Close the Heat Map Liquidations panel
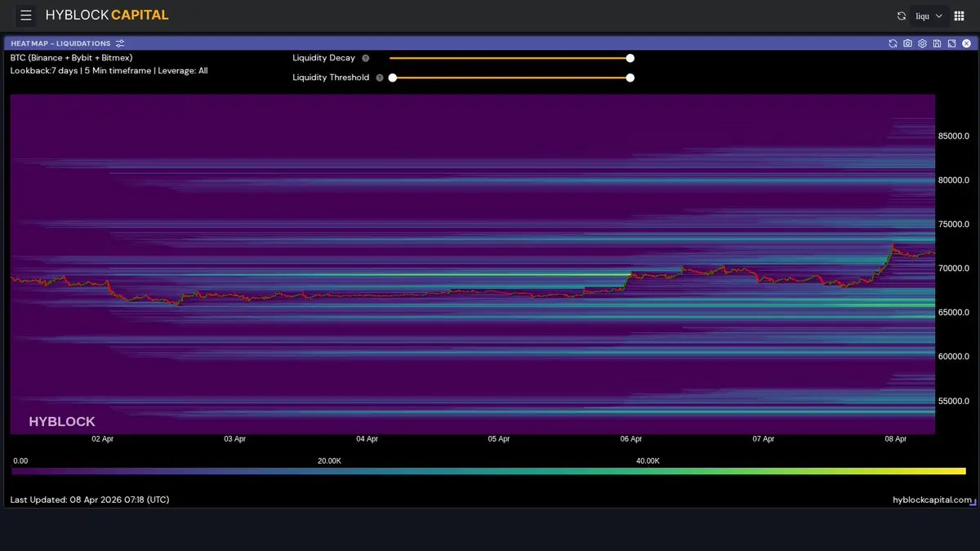This screenshot has height=551, width=980. click(966, 43)
